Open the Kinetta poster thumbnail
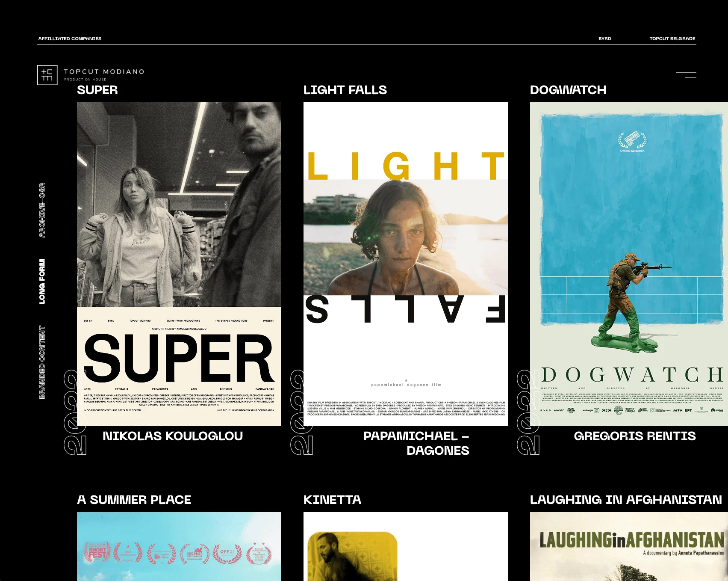Viewport: 728px width, 581px height. [406, 546]
